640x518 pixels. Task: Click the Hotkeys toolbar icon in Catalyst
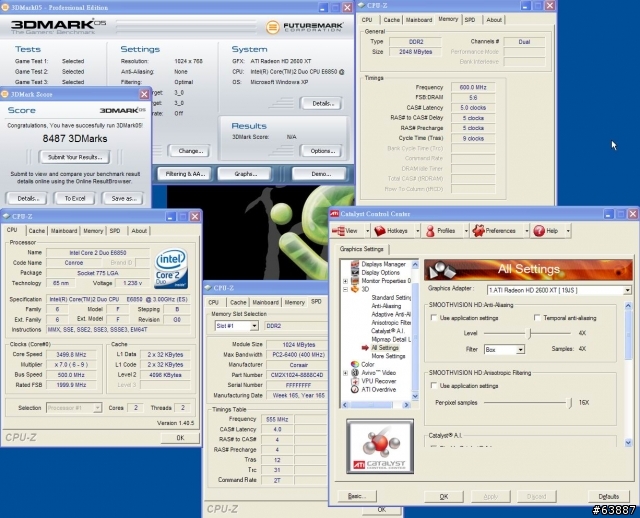coord(380,231)
